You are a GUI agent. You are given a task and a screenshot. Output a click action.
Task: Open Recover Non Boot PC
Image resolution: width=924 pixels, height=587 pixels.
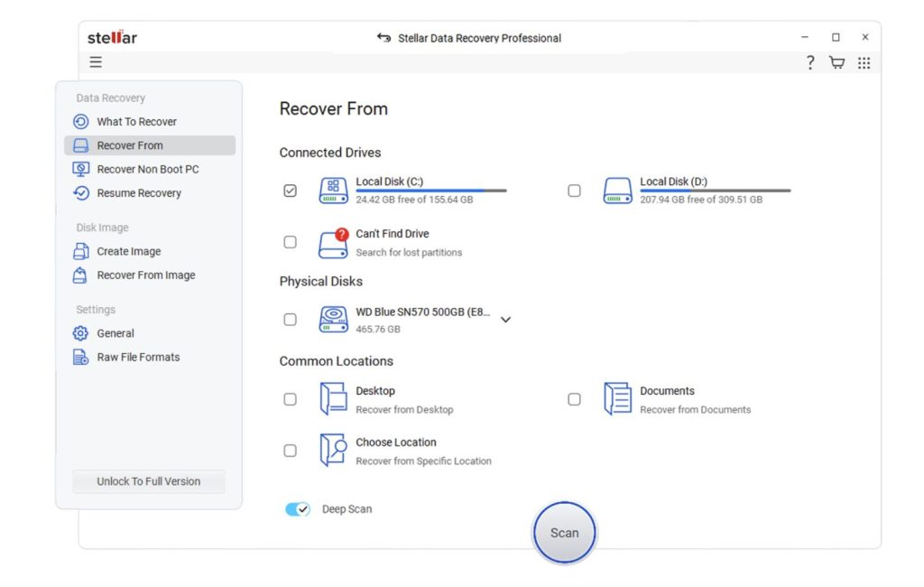pyautogui.click(x=150, y=169)
